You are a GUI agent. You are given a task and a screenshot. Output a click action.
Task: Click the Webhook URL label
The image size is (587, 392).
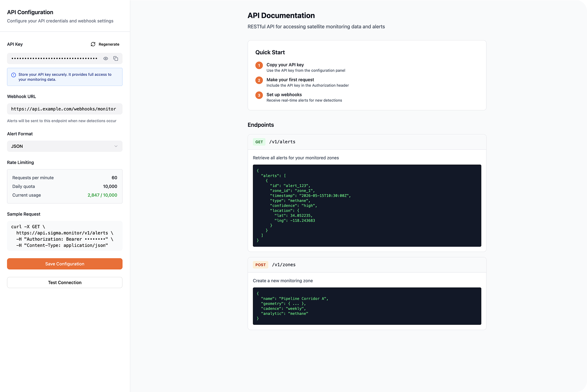point(21,97)
